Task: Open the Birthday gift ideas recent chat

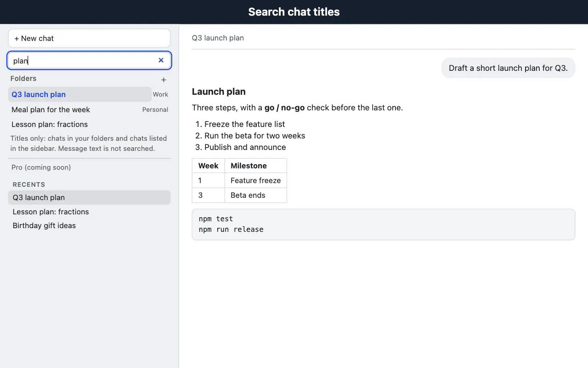Action: (89, 225)
